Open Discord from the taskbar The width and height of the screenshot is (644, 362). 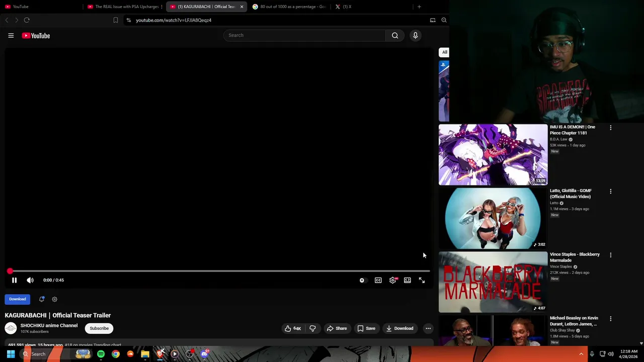204,354
